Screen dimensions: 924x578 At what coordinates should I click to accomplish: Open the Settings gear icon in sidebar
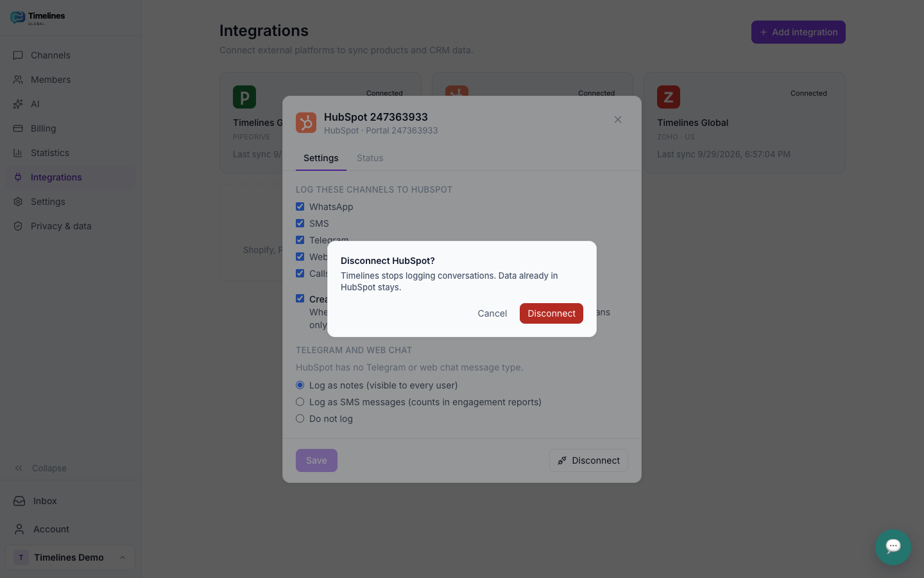tap(18, 202)
